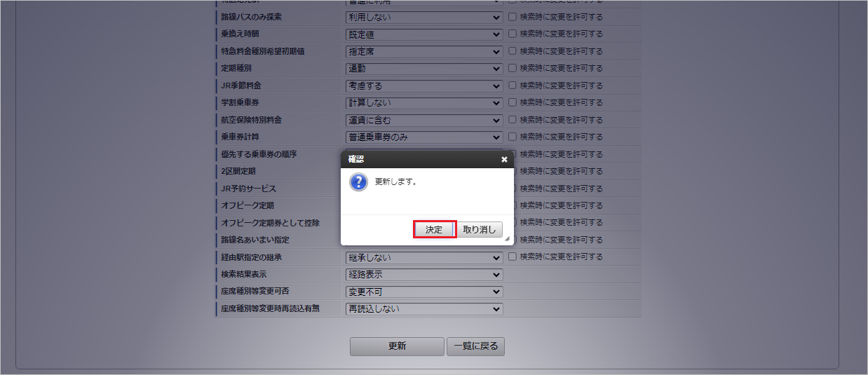Go back using the 一覧に戻る button
The height and width of the screenshot is (375, 868).
[x=475, y=346]
